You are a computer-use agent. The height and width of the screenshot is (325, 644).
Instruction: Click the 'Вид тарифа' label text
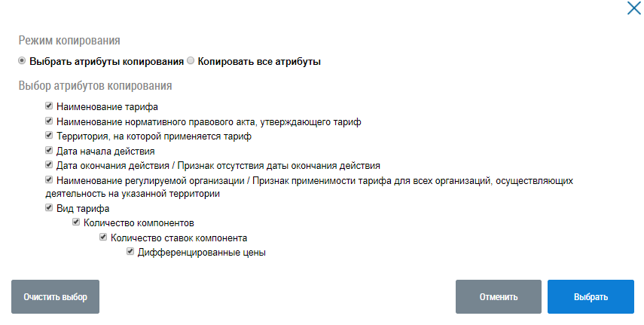(84, 208)
